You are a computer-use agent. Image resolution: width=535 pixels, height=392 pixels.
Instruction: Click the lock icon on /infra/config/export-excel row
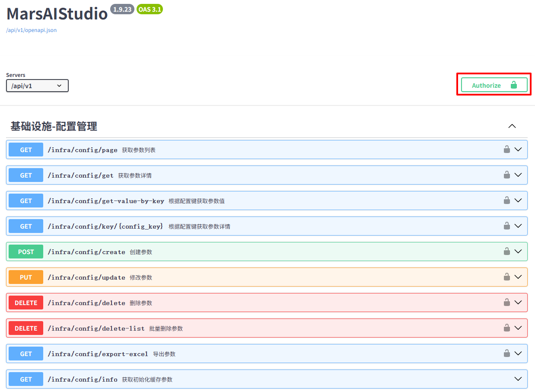click(507, 354)
